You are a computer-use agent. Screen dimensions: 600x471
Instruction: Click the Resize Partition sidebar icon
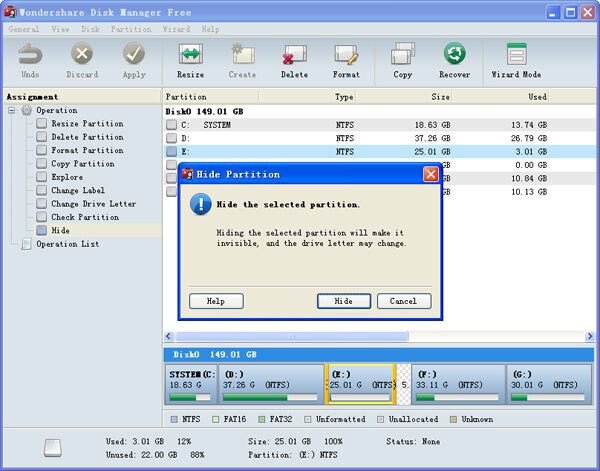[x=41, y=124]
